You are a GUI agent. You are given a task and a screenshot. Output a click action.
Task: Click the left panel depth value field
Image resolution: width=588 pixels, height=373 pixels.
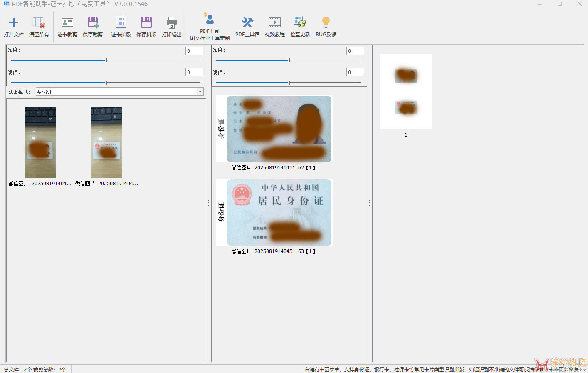[x=194, y=51]
